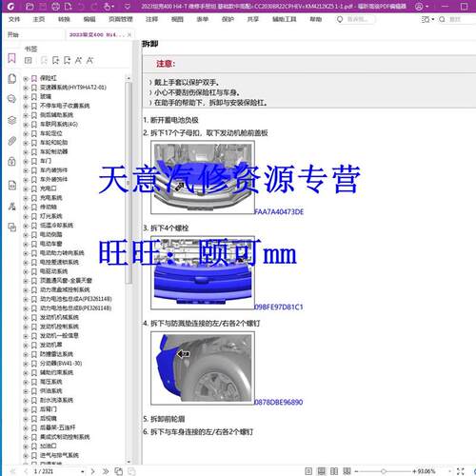
Task: Click add new bookmark icon
Action: click(55, 60)
